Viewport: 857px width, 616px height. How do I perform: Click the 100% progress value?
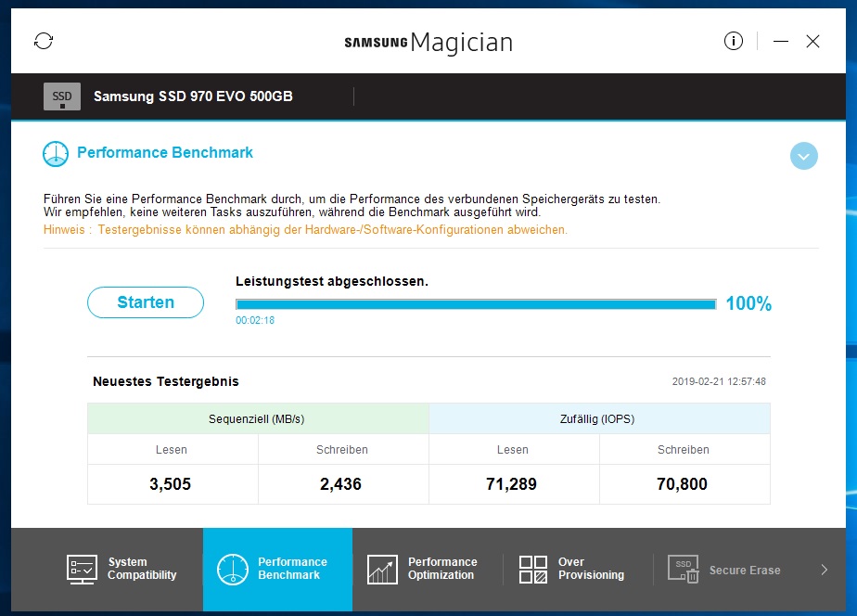click(748, 303)
